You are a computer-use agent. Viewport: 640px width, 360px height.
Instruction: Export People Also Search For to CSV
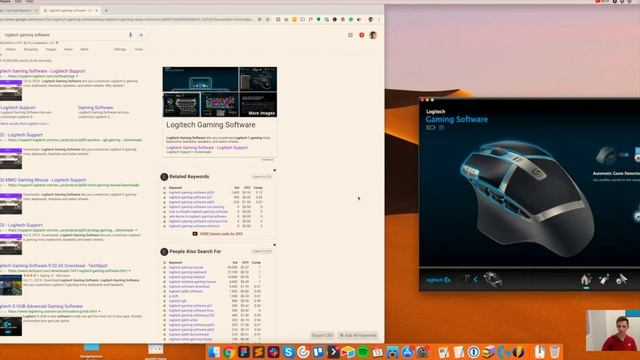262,251
